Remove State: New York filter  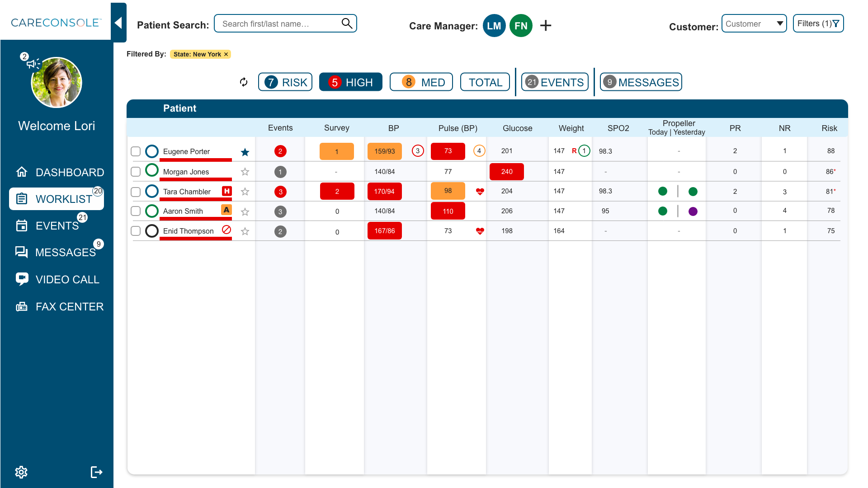(226, 54)
